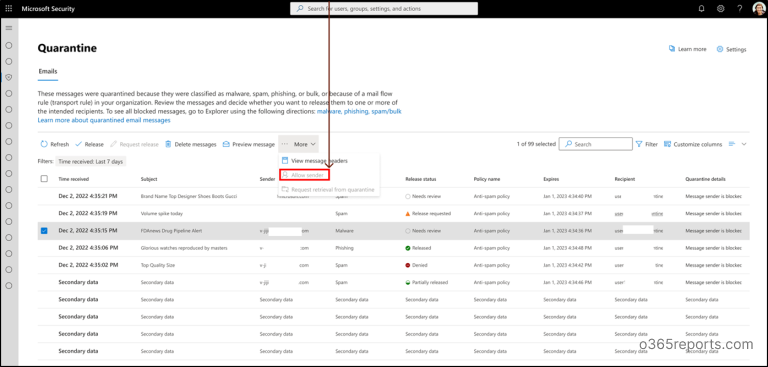Click the 'Phishing' type cell
Screen dimensions: 768x367
pyautogui.click(x=344, y=248)
